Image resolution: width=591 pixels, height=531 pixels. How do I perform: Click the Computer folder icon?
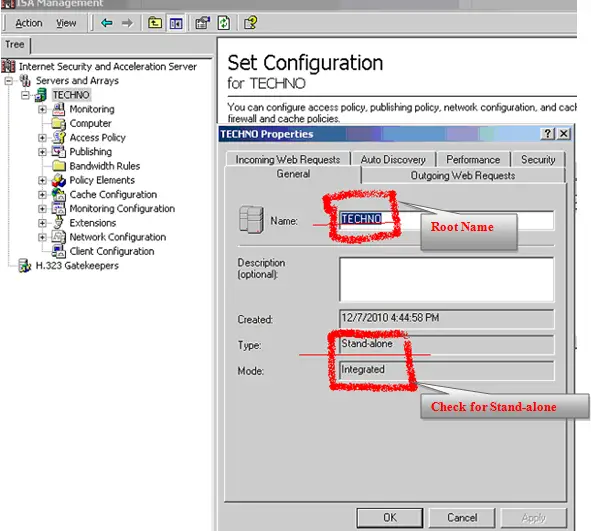(58, 123)
